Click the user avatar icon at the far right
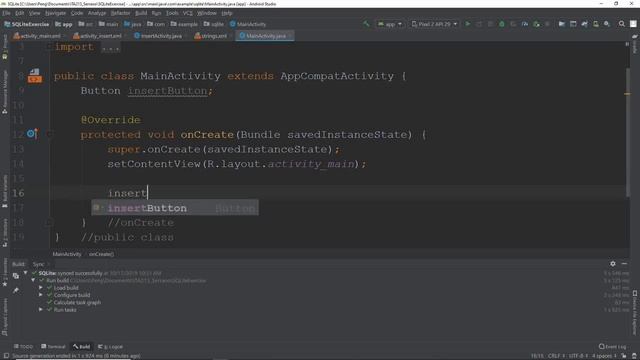This screenshot has height=360, width=640. pos(633,24)
